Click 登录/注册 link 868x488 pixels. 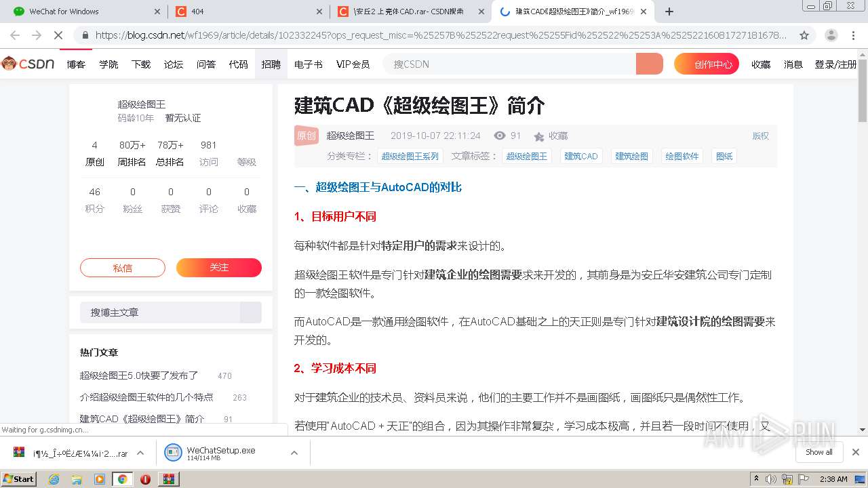[835, 64]
